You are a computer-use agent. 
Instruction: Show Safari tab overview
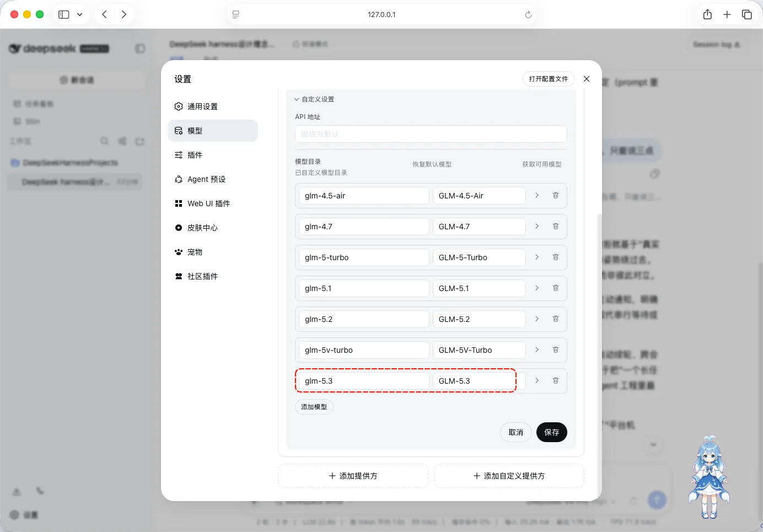(747, 14)
